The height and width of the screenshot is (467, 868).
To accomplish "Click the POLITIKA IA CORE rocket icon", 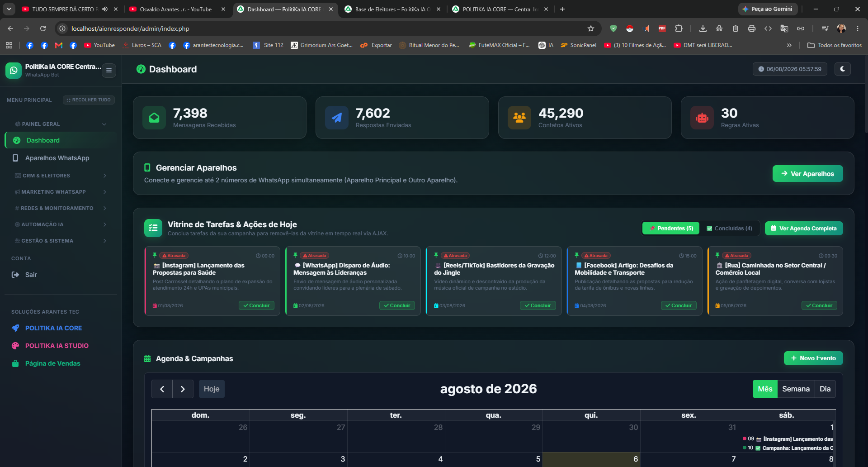I will [15, 328].
